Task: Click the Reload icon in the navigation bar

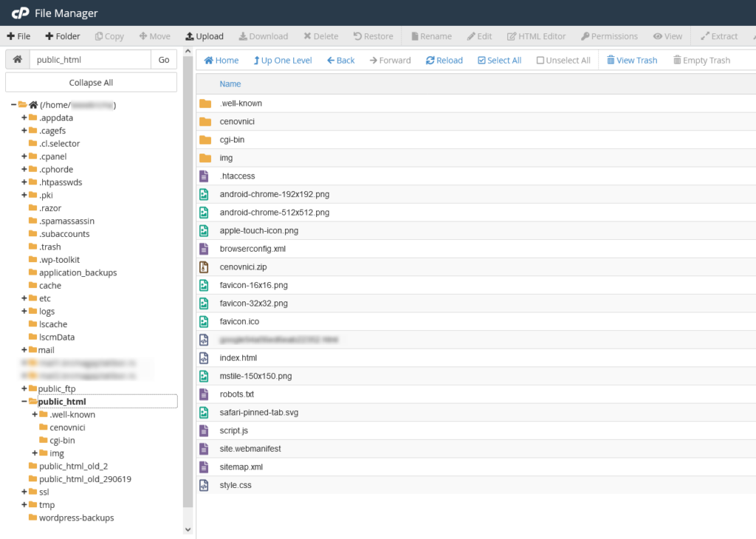Action: tap(430, 61)
